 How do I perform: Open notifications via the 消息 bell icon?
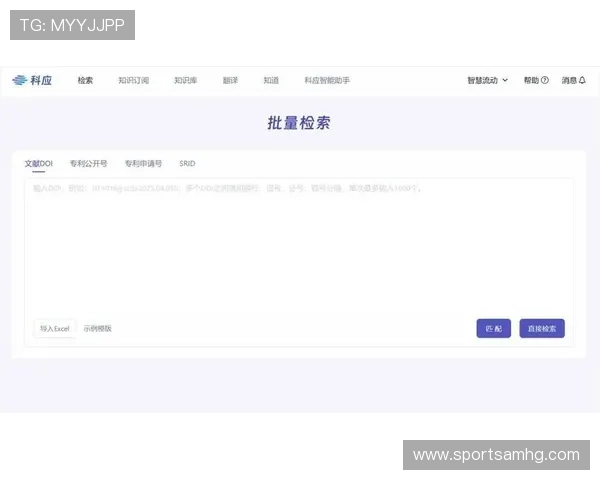tap(582, 80)
